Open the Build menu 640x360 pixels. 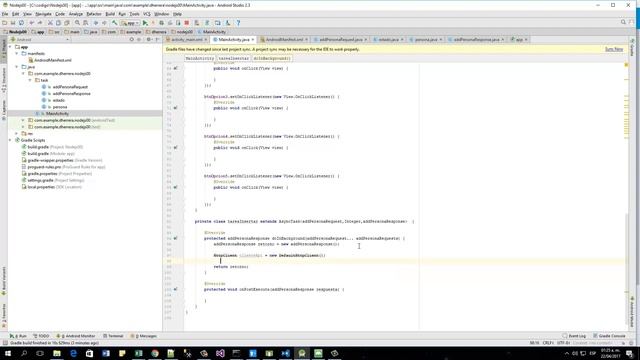(x=110, y=14)
